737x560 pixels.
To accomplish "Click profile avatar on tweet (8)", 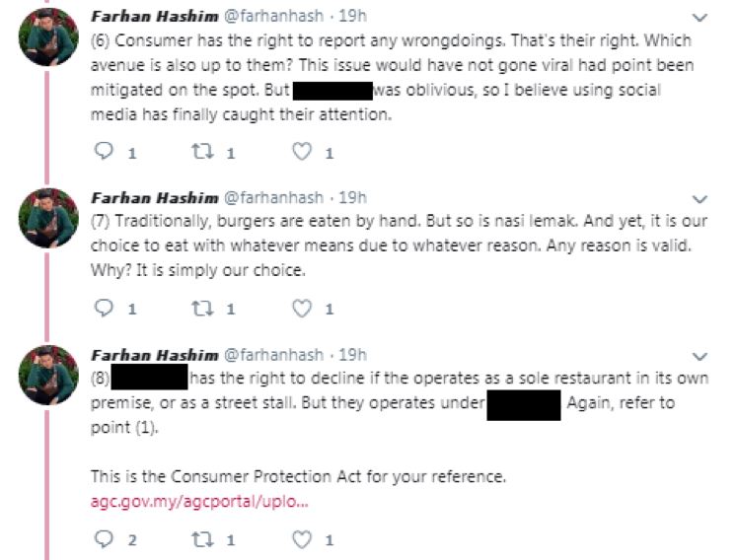I will (x=48, y=375).
